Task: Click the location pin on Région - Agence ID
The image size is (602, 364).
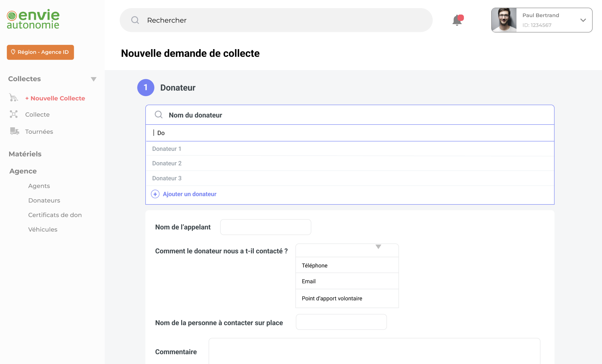Action: tap(14, 52)
